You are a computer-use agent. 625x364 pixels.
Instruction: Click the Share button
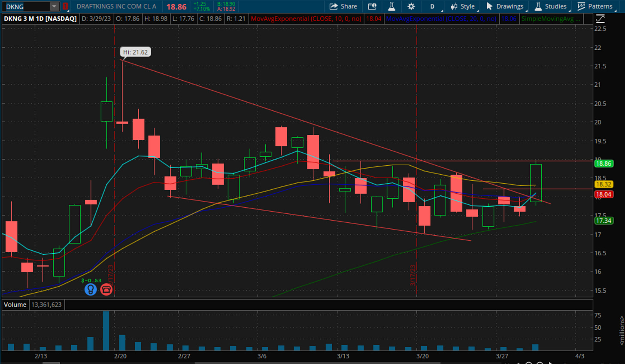coord(343,6)
